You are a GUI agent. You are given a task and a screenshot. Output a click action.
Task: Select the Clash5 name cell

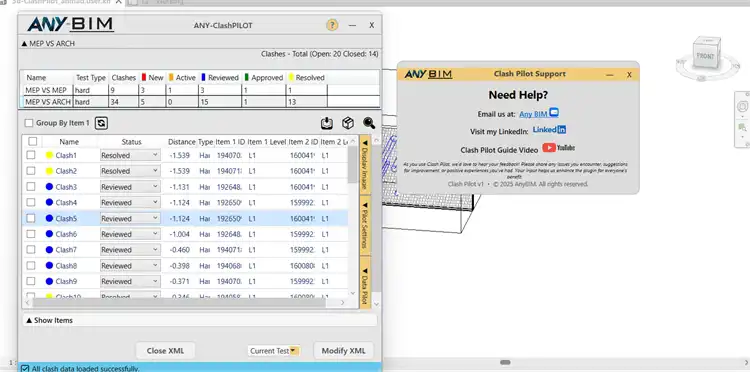pyautogui.click(x=66, y=218)
